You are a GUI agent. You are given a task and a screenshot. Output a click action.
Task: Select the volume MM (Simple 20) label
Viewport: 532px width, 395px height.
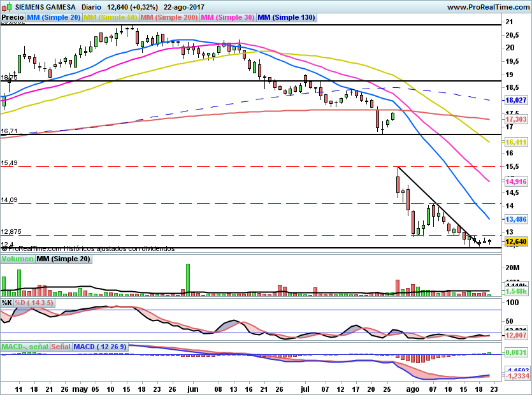pos(63,259)
